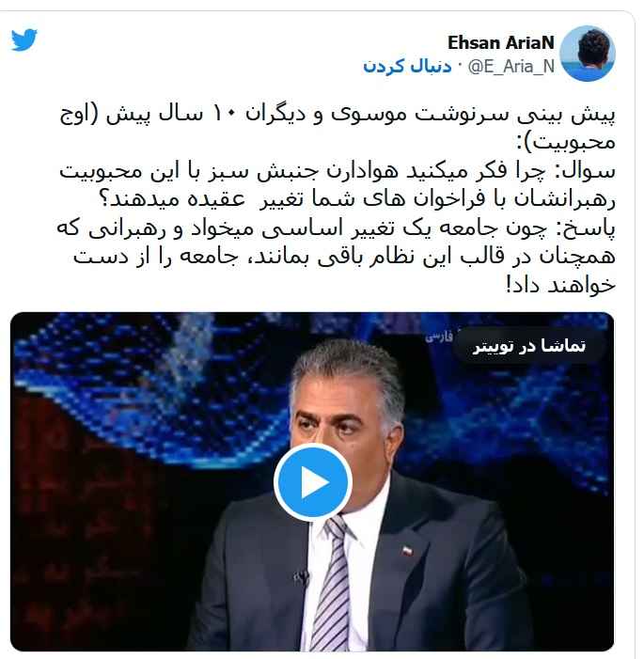The width and height of the screenshot is (644, 659).
Task: Click the 'پاسخ:' answer line of the tweet
Action: click(336, 228)
